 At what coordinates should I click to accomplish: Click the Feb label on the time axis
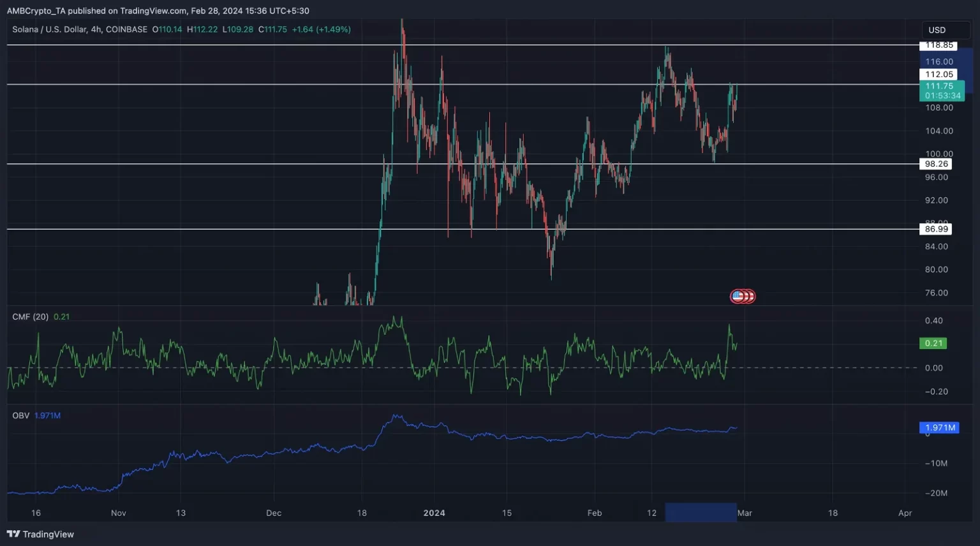(594, 513)
